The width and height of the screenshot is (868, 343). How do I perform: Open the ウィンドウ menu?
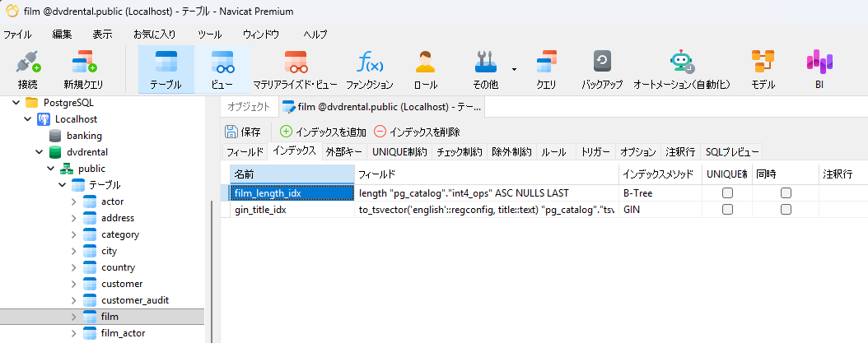coord(261,35)
